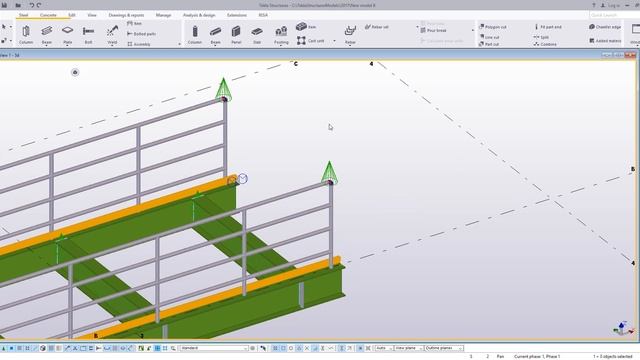Image resolution: width=640 pixels, height=360 pixels.
Task: Open the View ribbon tab
Action: pyautogui.click(x=92, y=15)
